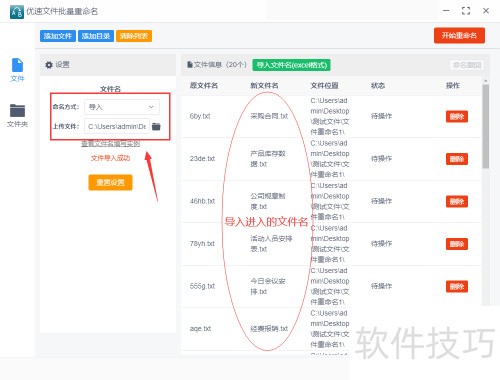The width and height of the screenshot is (500, 380).
Task: Minimize the application window
Action: (446, 11)
